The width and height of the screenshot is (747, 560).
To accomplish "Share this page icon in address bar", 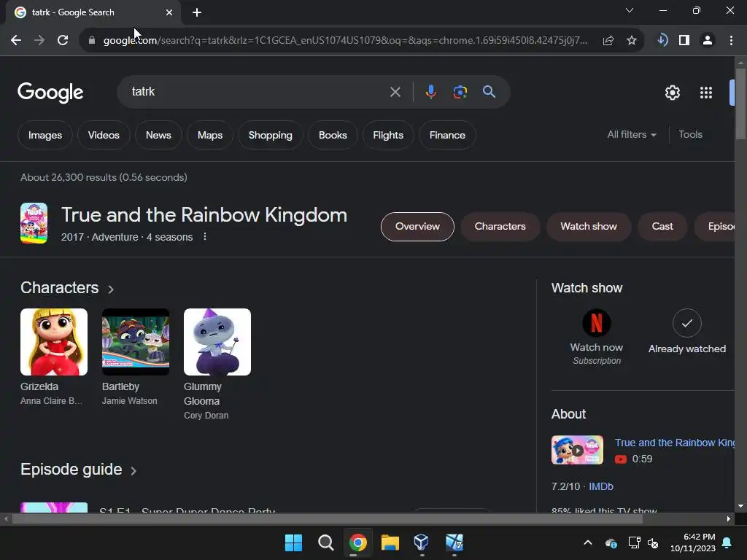I will [608, 41].
